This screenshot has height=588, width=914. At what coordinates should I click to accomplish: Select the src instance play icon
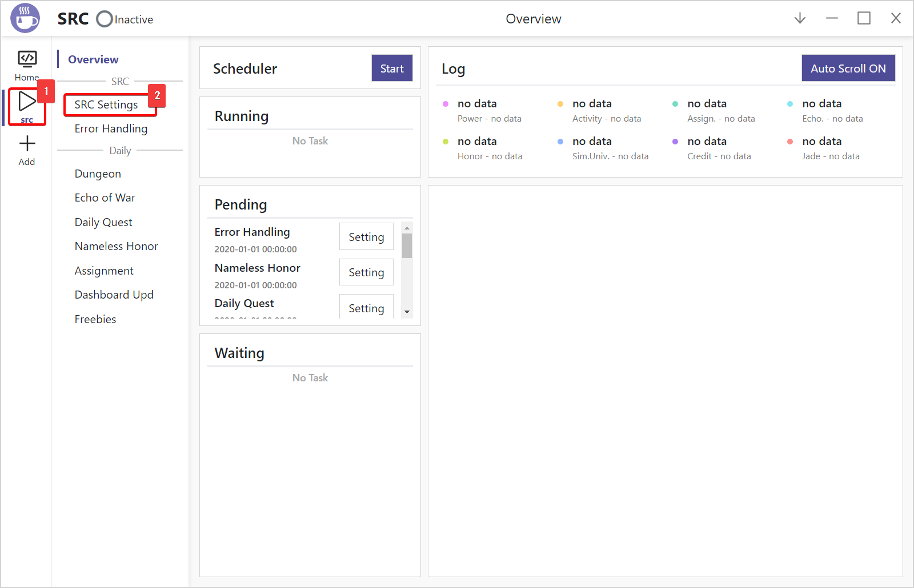point(27,102)
